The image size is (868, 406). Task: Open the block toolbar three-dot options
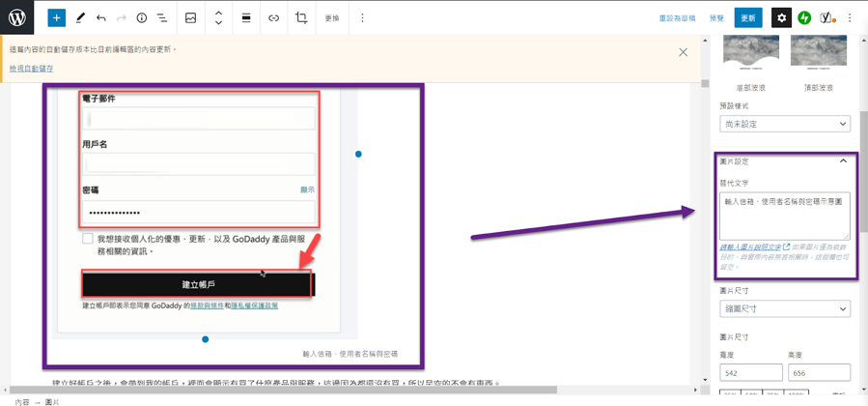[362, 17]
